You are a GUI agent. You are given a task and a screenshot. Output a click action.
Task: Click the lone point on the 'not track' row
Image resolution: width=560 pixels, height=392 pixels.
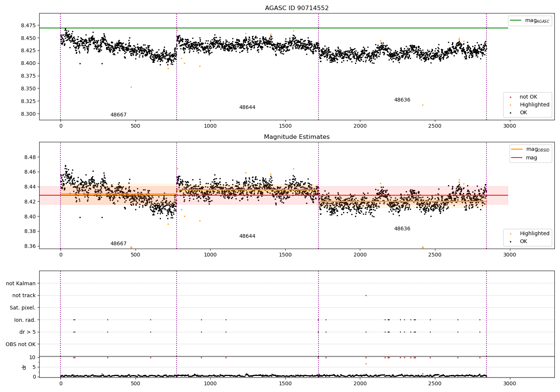tap(366, 295)
